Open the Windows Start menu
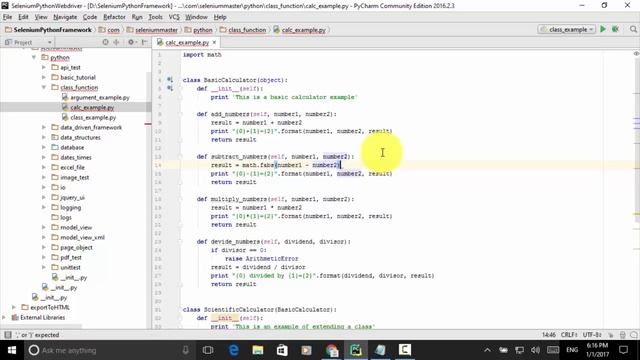Viewport: 640px width, 360px height. pyautogui.click(x=12, y=350)
